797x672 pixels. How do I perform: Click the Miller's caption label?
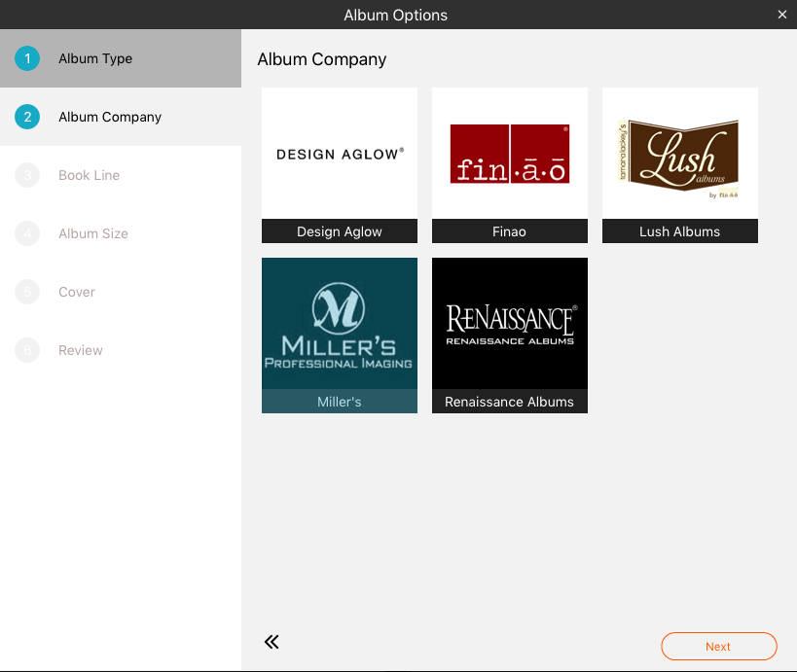click(x=340, y=402)
